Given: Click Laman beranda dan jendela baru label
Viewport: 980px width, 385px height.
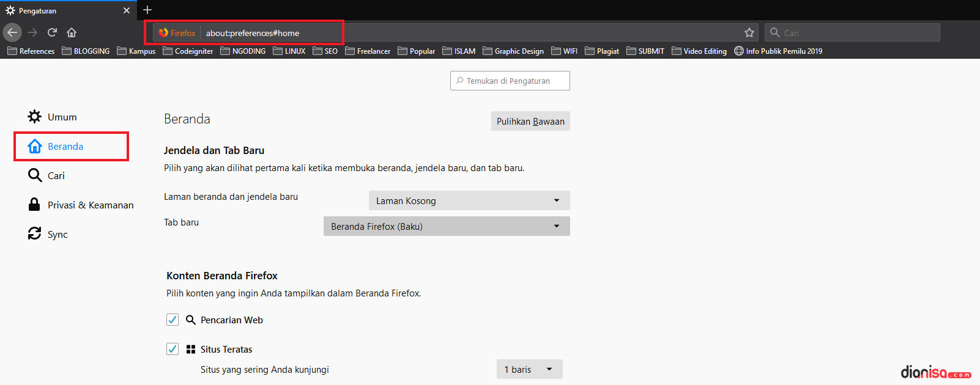Looking at the screenshot, I should 231,197.
